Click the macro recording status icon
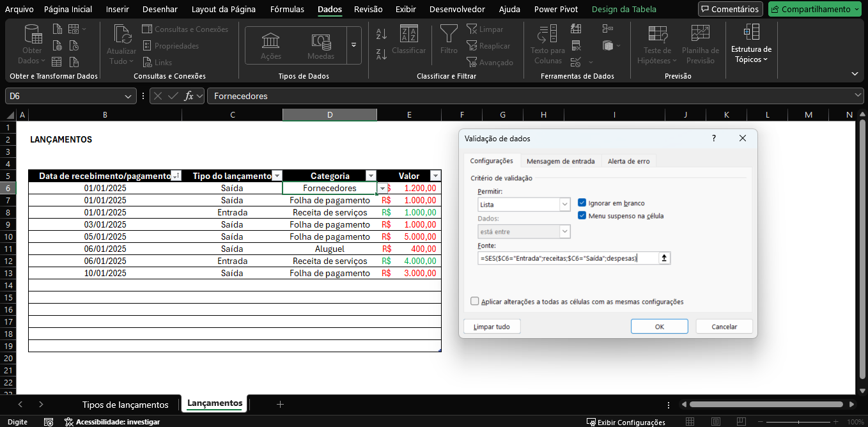Viewport: 868px width, 427px height. tap(49, 422)
